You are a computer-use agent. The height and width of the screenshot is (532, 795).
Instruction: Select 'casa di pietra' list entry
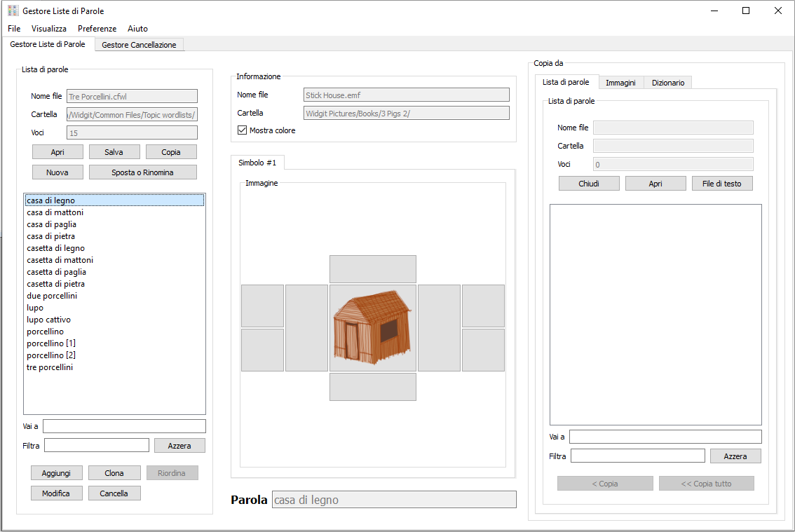tap(114, 236)
